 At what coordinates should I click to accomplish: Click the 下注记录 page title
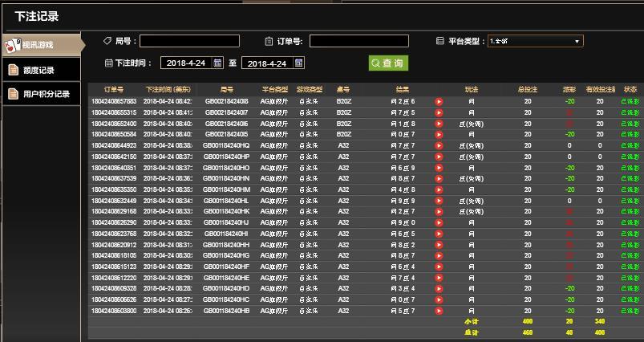[x=37, y=16]
